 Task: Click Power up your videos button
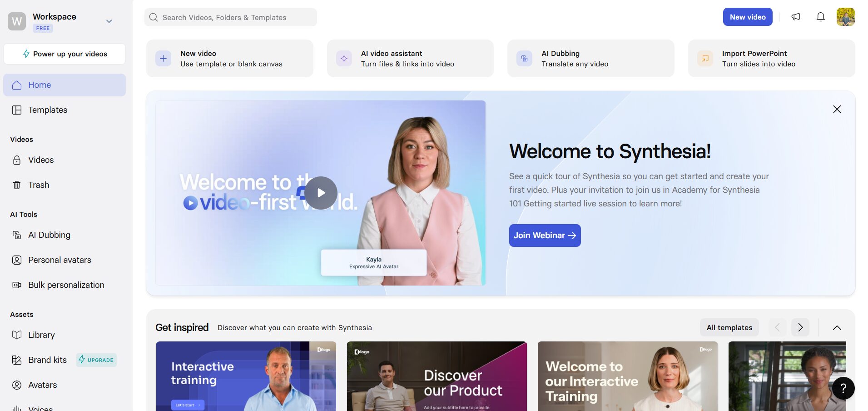tap(64, 54)
